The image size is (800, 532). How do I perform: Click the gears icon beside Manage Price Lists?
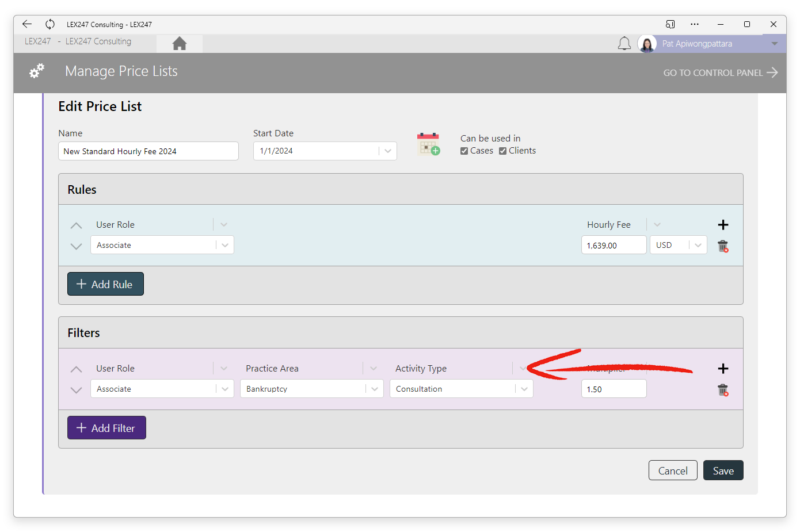click(37, 71)
